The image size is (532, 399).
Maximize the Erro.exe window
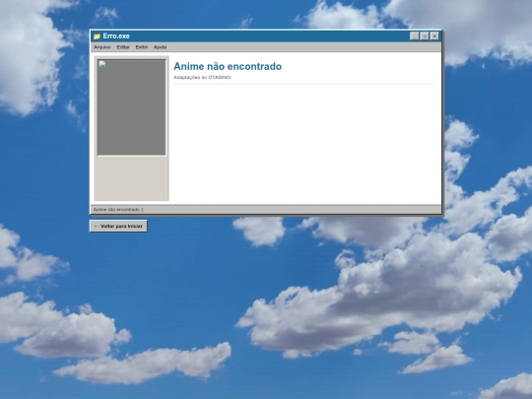tap(424, 36)
